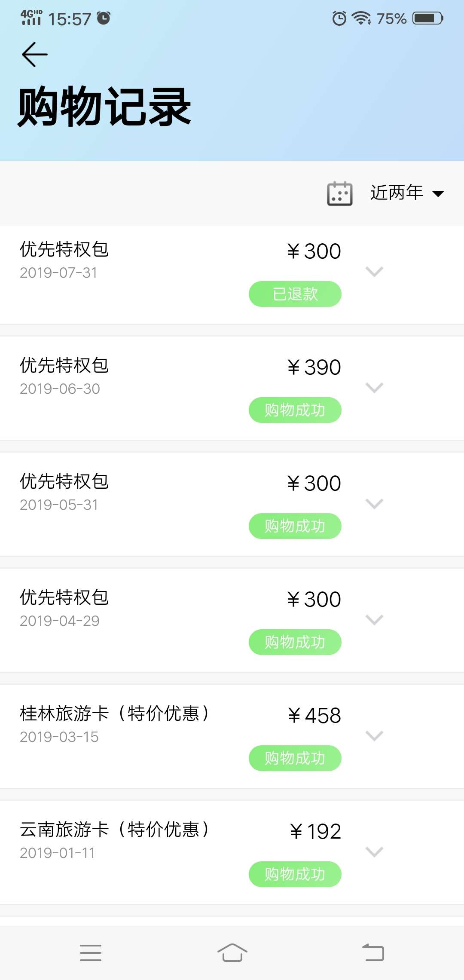Screen dimensions: 464x980
Task: Tap the alarm clock icon in status bar
Action: tap(339, 18)
